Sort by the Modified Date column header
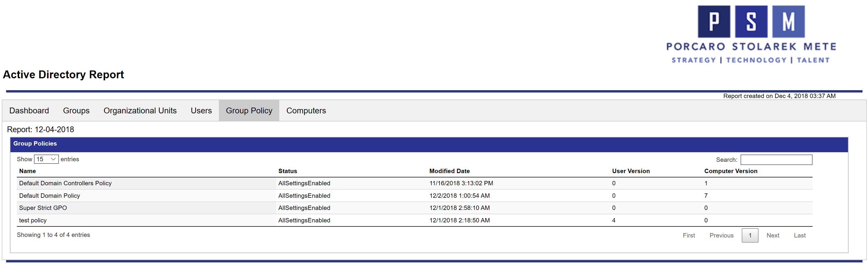The width and height of the screenshot is (868, 265). (x=449, y=171)
